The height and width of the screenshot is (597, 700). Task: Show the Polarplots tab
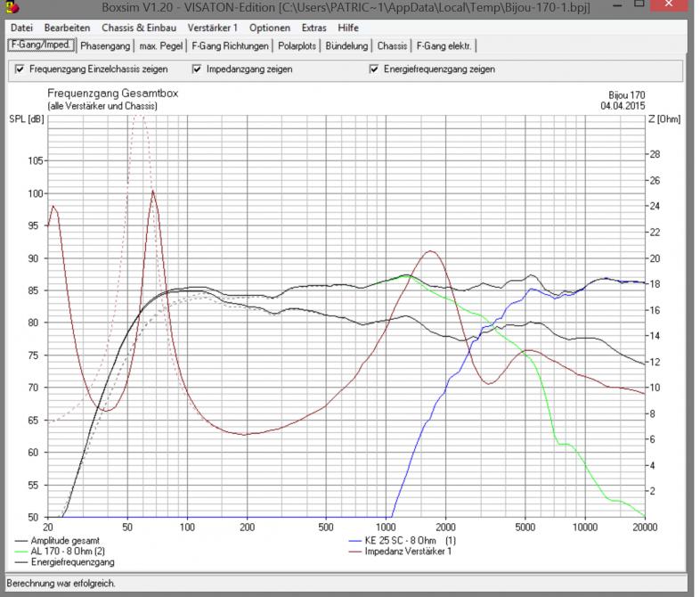pyautogui.click(x=297, y=45)
